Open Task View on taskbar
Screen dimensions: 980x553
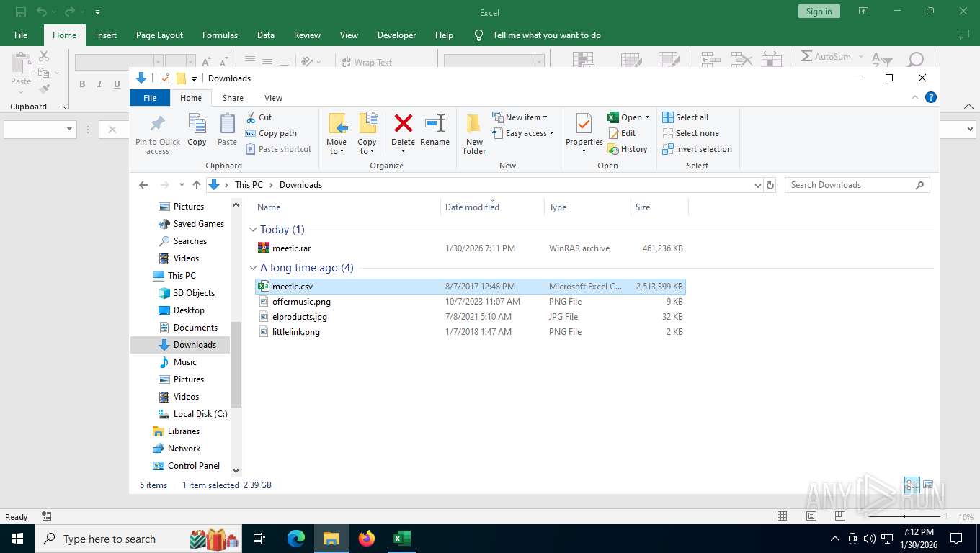pos(259,538)
